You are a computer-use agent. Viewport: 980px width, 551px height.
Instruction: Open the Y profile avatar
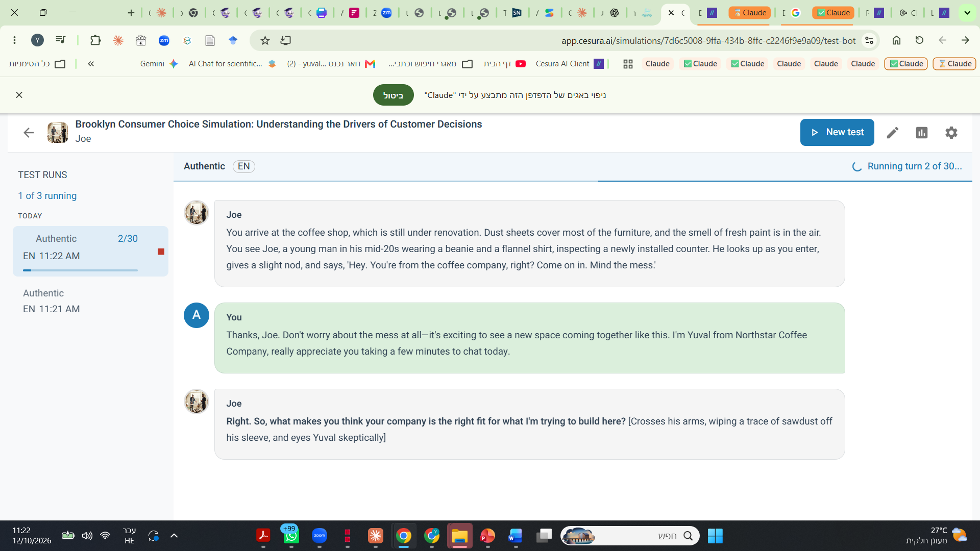(37, 40)
